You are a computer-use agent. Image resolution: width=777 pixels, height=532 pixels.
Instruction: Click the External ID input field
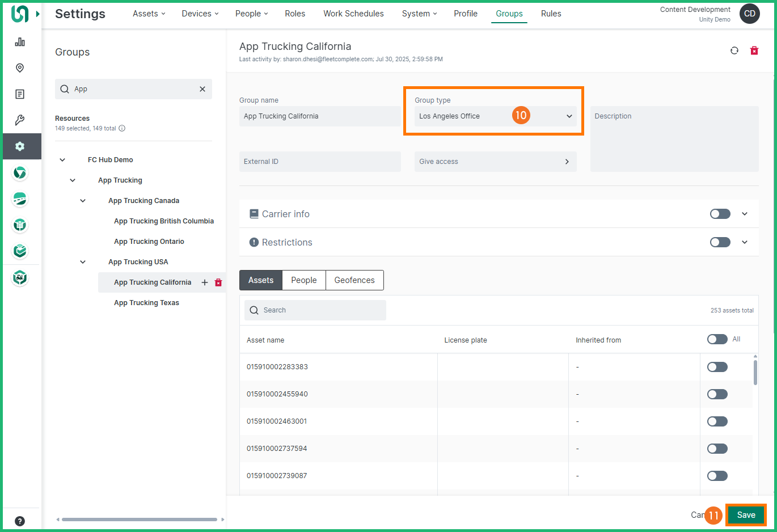coord(320,162)
